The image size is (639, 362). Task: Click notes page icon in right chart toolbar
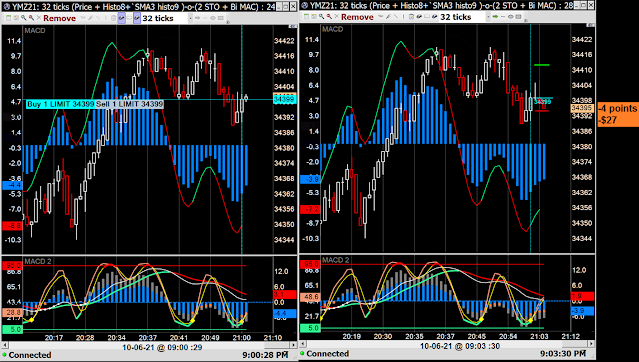point(411,17)
